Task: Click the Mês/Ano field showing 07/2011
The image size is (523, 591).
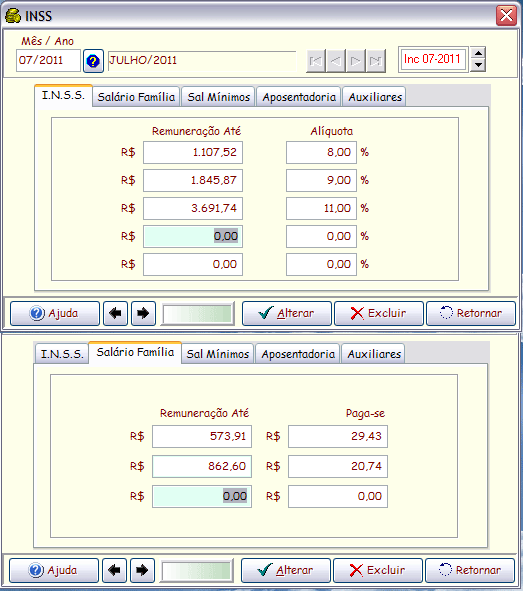Action: pos(48,60)
